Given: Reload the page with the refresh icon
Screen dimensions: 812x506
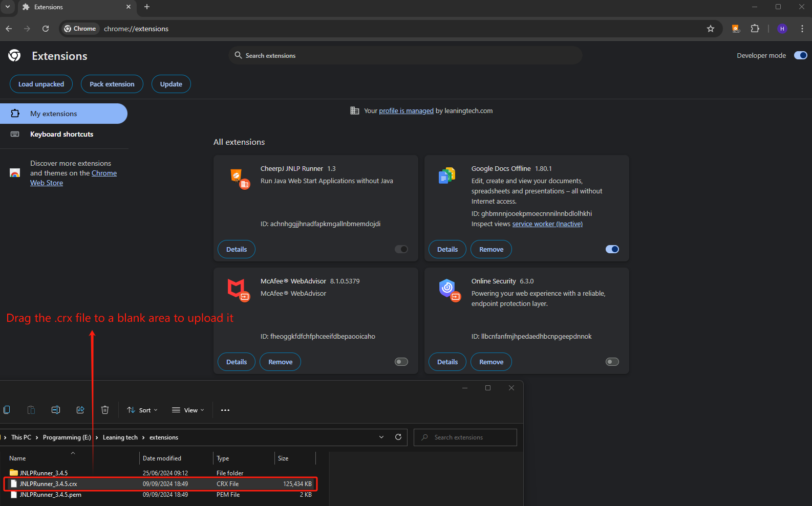Looking at the screenshot, I should [x=46, y=29].
